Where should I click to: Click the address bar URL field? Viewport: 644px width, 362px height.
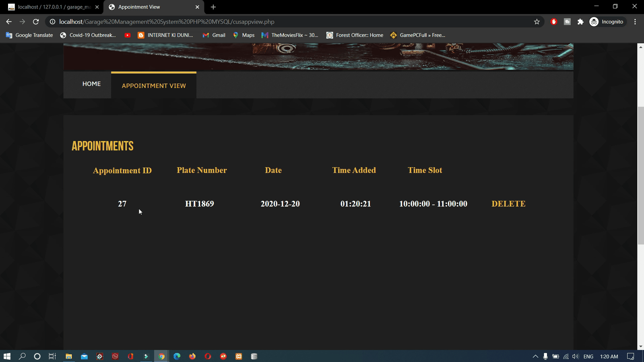[x=282, y=22]
